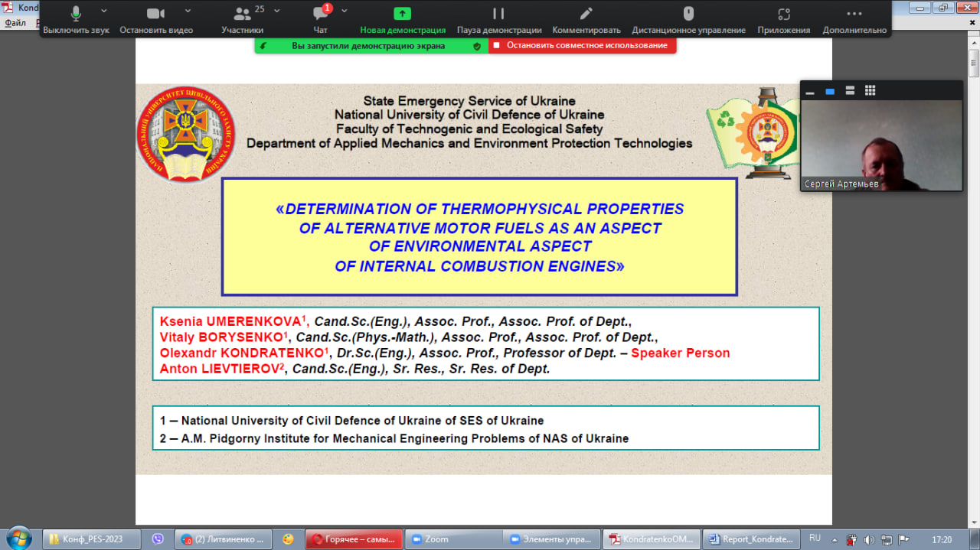This screenshot has width=980, height=550.
Task: Switch to Report_Kondrate taskbar window
Action: point(751,539)
